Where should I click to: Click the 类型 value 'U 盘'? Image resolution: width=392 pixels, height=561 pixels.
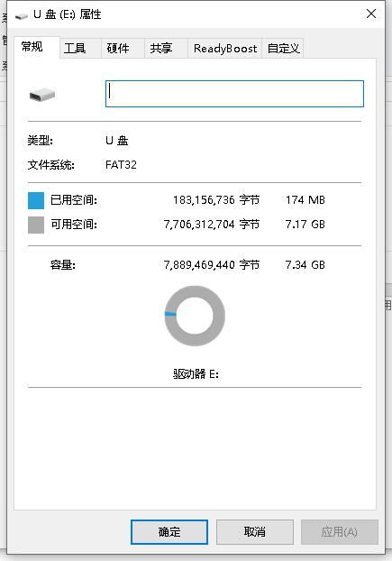coord(116,141)
